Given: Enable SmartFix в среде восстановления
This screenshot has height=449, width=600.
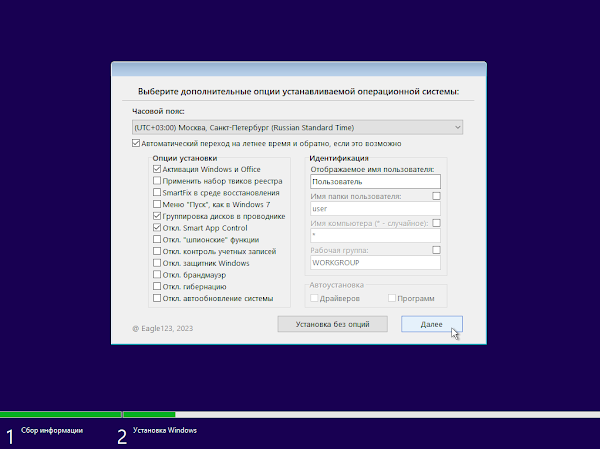Looking at the screenshot, I should click(157, 192).
